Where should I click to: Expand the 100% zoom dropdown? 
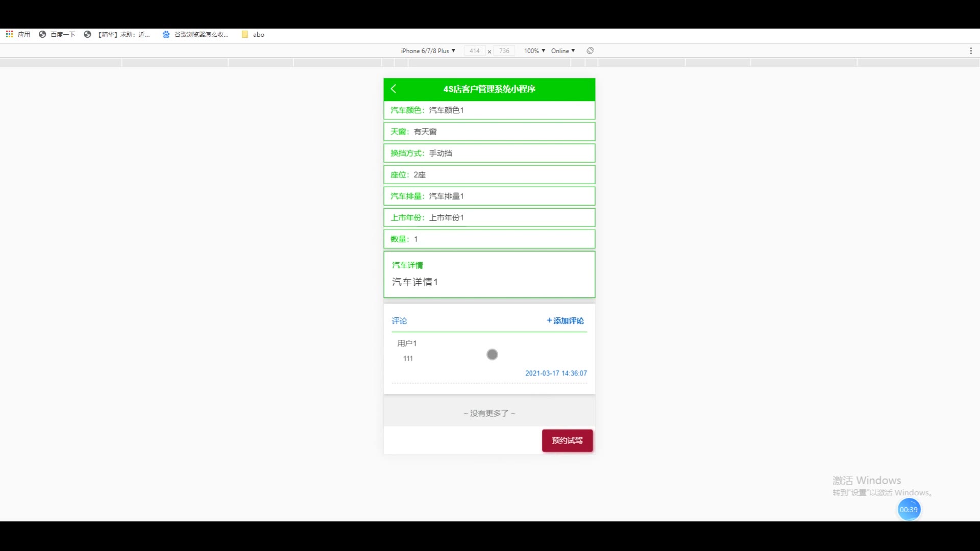(x=534, y=51)
